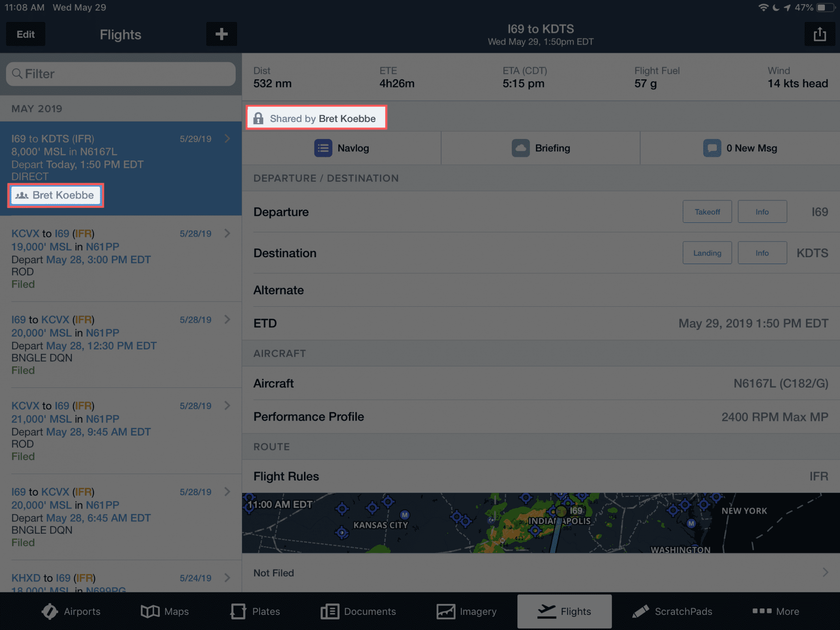
Task: Switch to the Maps tab
Action: [x=165, y=611]
